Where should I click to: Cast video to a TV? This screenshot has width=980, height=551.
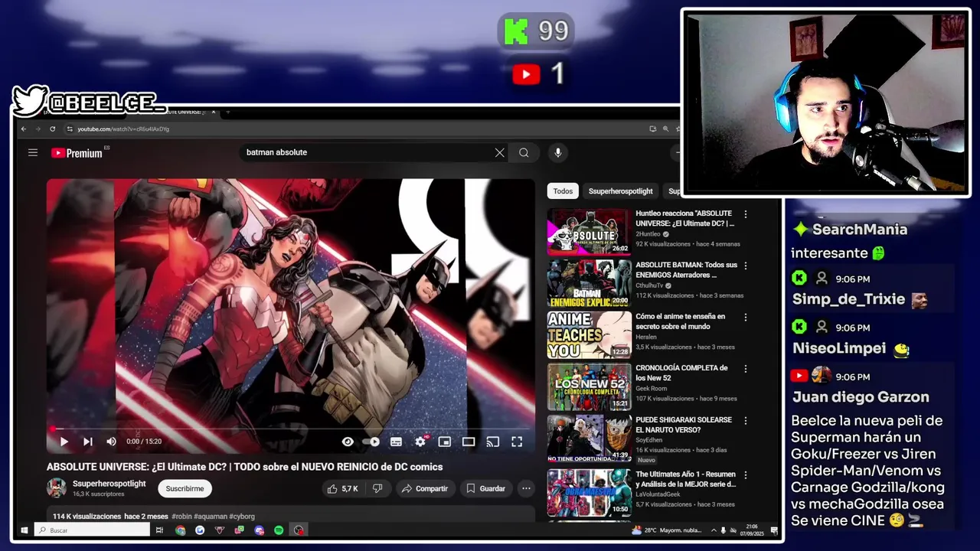(493, 442)
